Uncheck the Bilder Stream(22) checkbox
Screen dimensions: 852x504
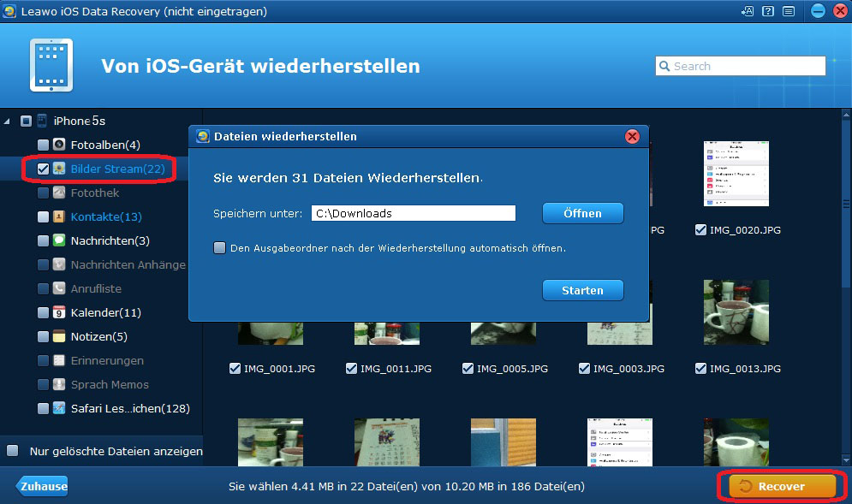[x=43, y=169]
